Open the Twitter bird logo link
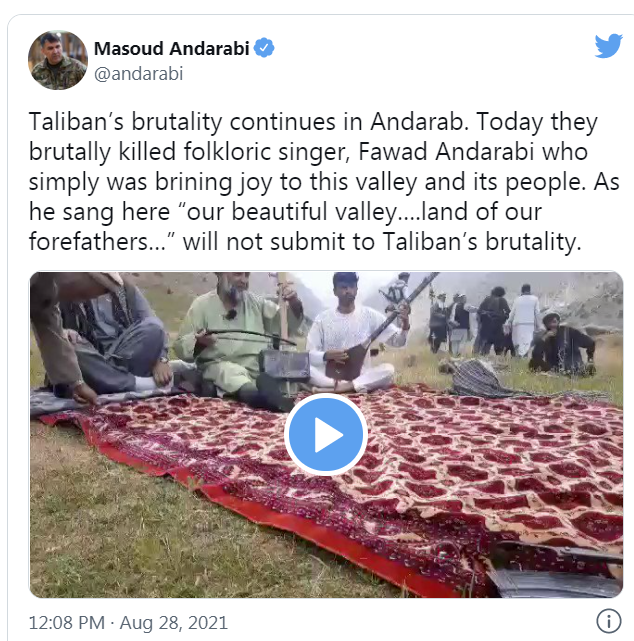This screenshot has width=634, height=641. click(x=608, y=46)
